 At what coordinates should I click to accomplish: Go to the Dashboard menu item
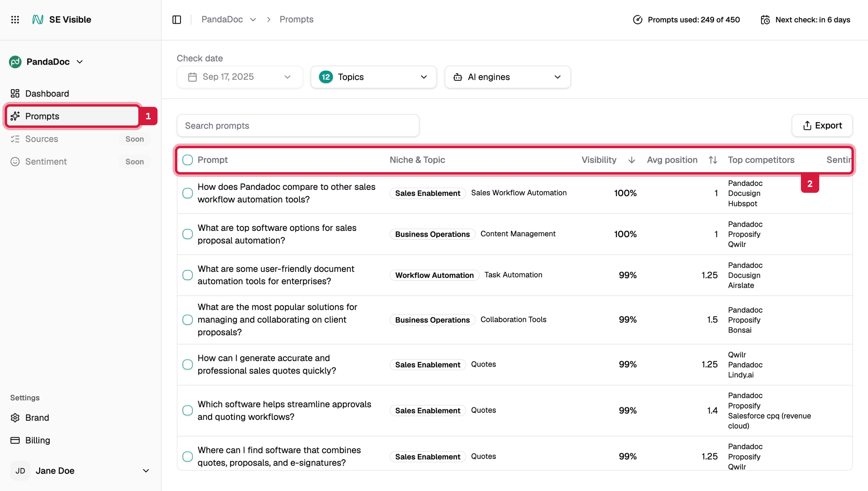coord(47,93)
